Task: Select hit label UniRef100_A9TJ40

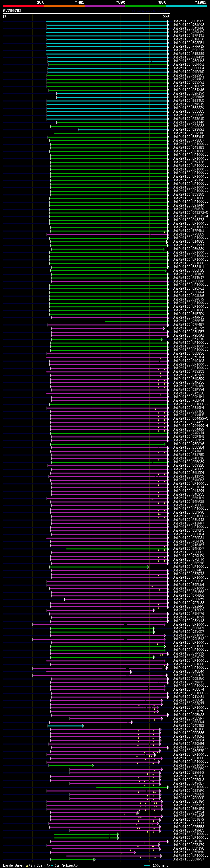Action: 188,122
